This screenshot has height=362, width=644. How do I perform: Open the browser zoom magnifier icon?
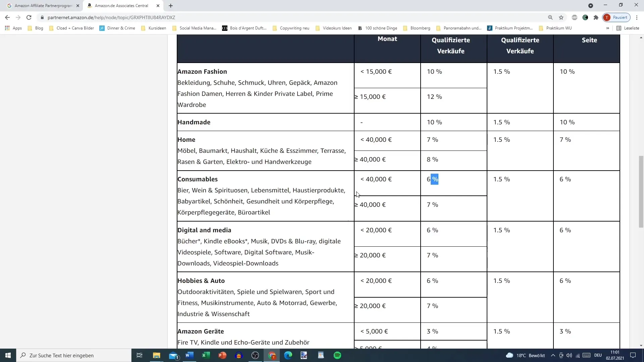coord(550,17)
